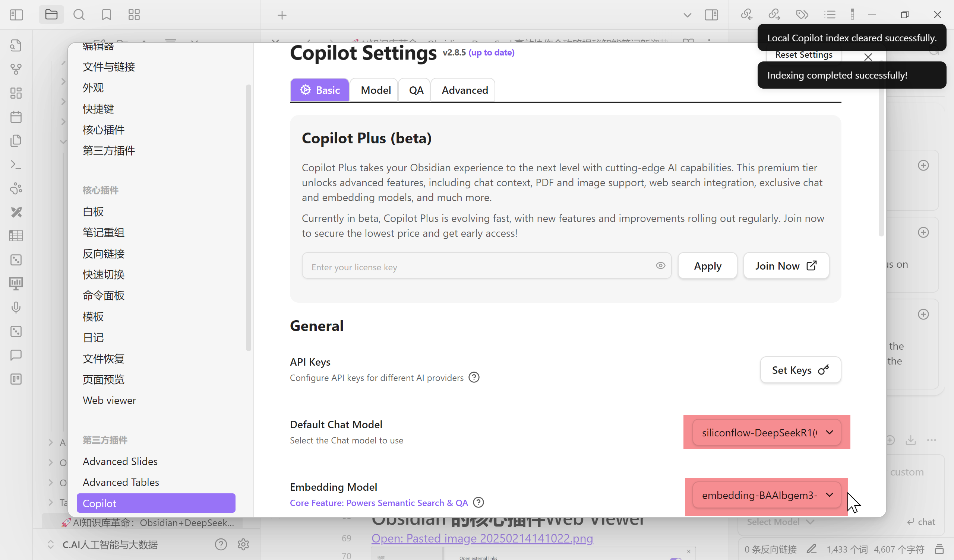The height and width of the screenshot is (560, 954).
Task: Toggle the right sidebar panel icon
Action: coord(711,15)
